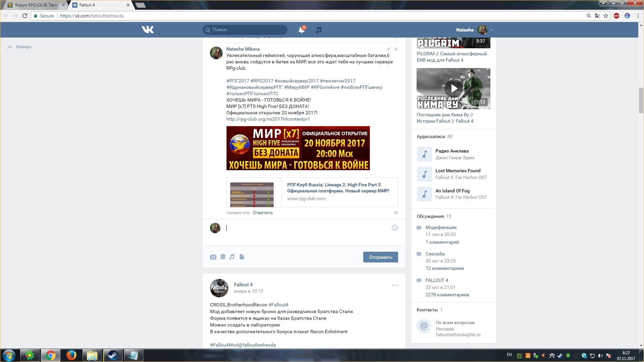Attach a document to the comment
Image resolution: width=644 pixels, height=362 pixels.
[242, 257]
